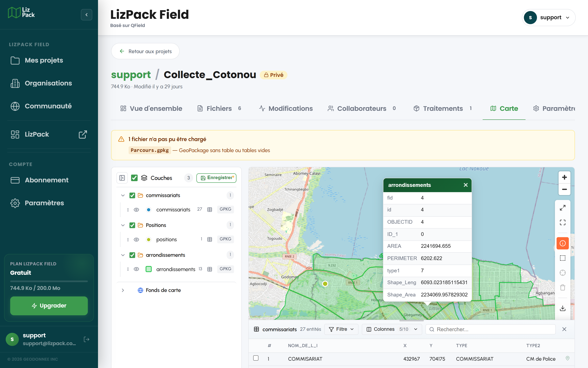Open the Colonnes 5/10 dropdown
Image resolution: width=588 pixels, height=368 pixels.
tap(392, 329)
